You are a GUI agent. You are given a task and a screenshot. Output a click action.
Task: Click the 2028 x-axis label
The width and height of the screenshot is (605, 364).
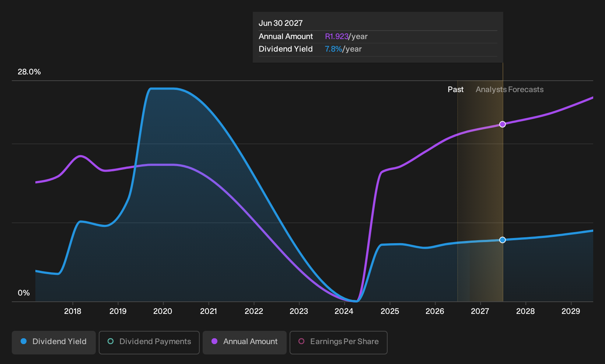point(525,311)
